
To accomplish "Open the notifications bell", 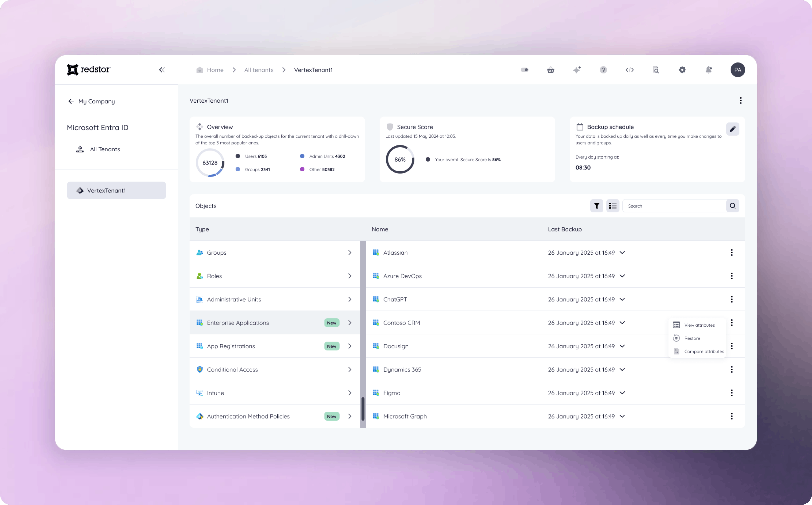I will click(708, 70).
